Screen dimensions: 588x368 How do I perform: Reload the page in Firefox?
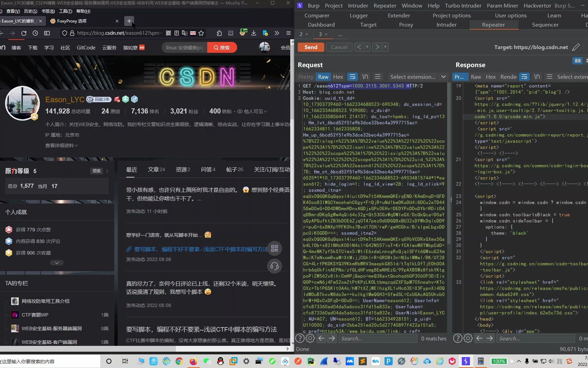pyautogui.click(x=24, y=33)
